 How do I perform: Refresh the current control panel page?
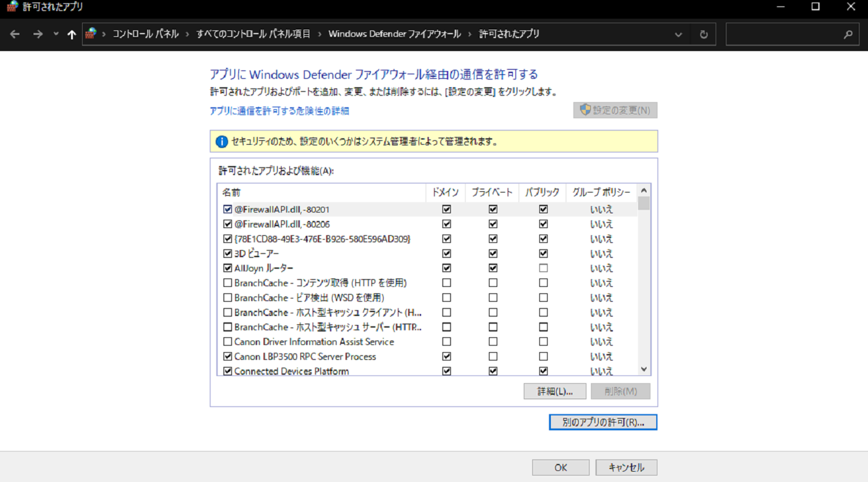(x=703, y=34)
